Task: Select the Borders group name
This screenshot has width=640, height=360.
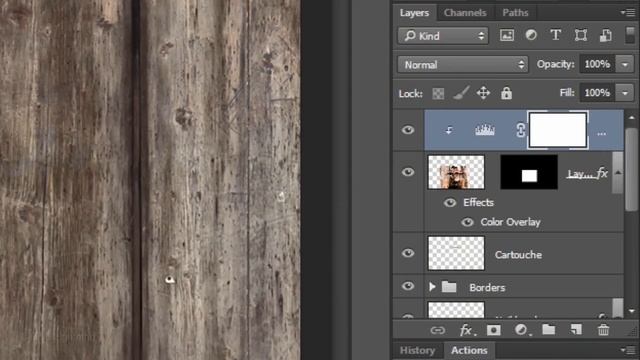Action: click(487, 287)
